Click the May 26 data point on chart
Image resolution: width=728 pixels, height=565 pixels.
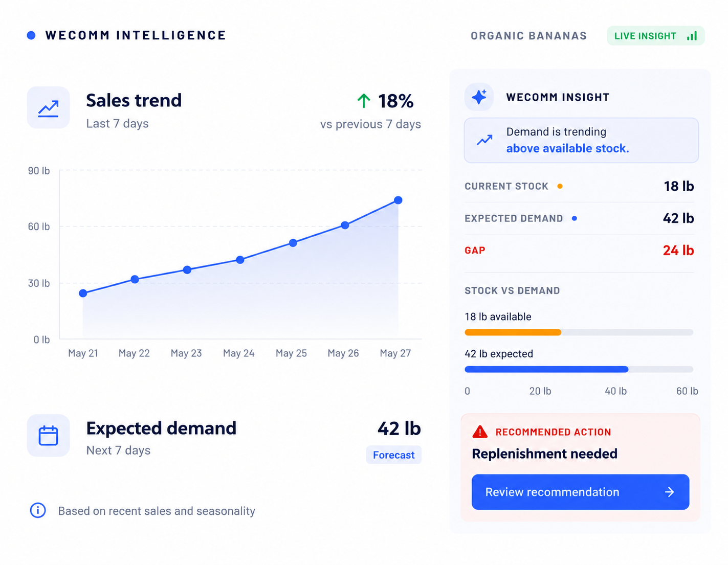(345, 225)
